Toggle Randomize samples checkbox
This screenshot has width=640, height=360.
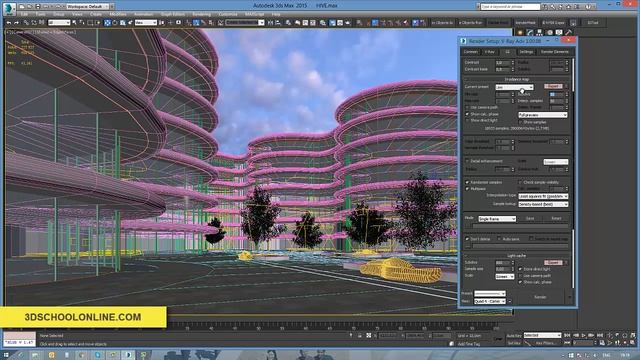467,182
